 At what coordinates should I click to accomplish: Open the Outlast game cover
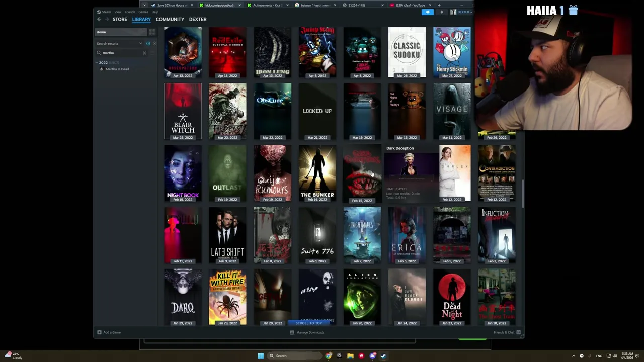tap(227, 173)
